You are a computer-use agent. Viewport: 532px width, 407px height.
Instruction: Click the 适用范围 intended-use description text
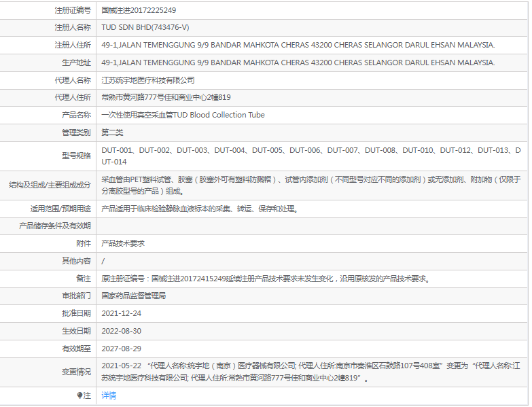(x=199, y=209)
